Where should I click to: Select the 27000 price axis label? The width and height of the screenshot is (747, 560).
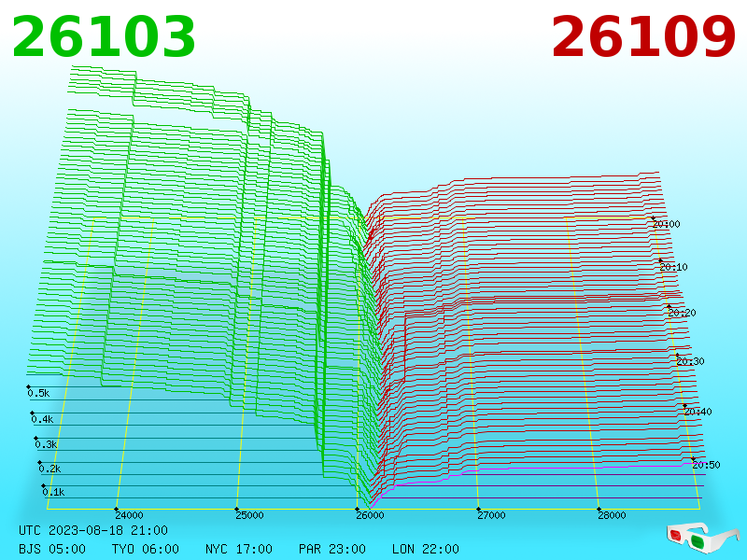[x=491, y=515]
